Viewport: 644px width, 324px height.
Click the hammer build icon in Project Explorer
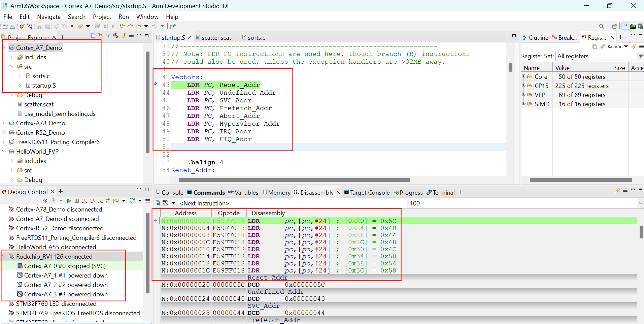point(115,36)
